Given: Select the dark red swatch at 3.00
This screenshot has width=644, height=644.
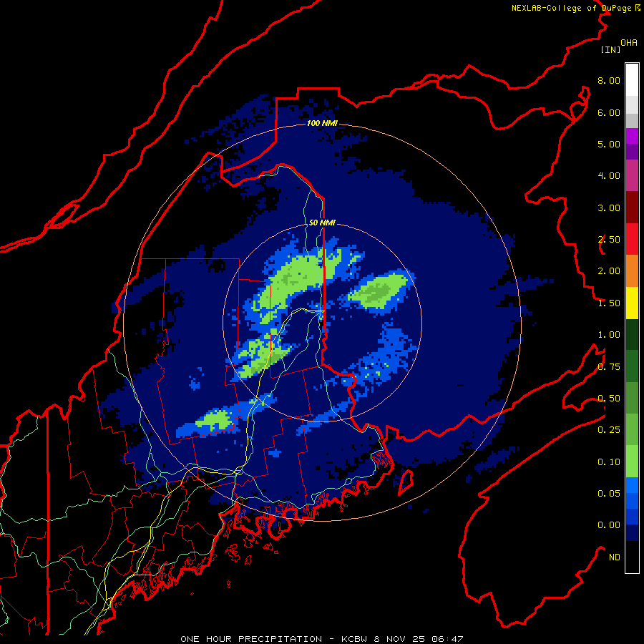Looking at the screenshot, I should (632, 208).
